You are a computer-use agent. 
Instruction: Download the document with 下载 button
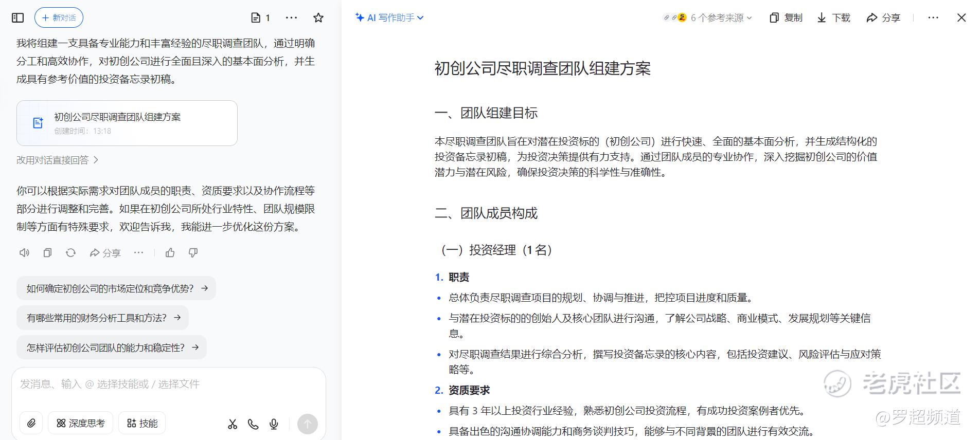[833, 18]
